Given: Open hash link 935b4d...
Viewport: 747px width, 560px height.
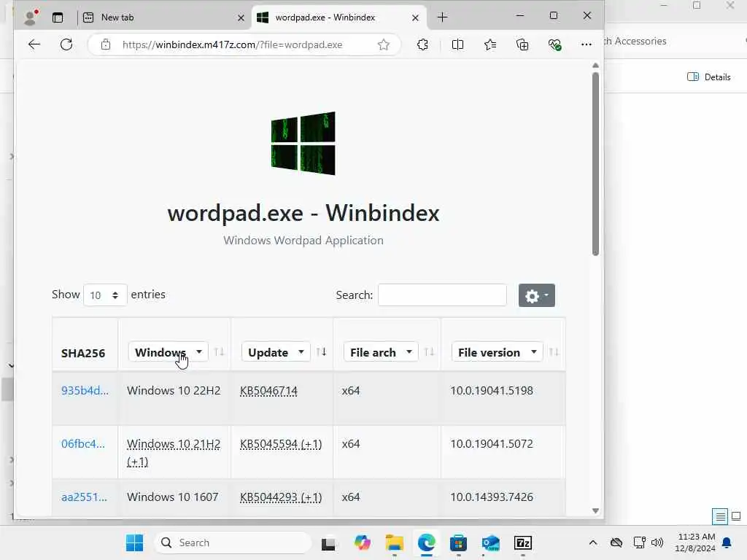Looking at the screenshot, I should 85,391.
